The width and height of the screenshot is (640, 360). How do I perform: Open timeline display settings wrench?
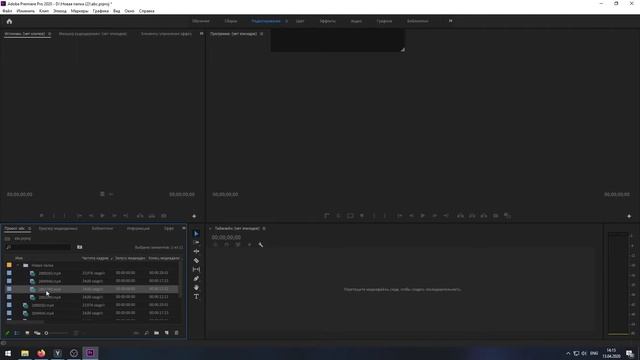pyautogui.click(x=261, y=244)
